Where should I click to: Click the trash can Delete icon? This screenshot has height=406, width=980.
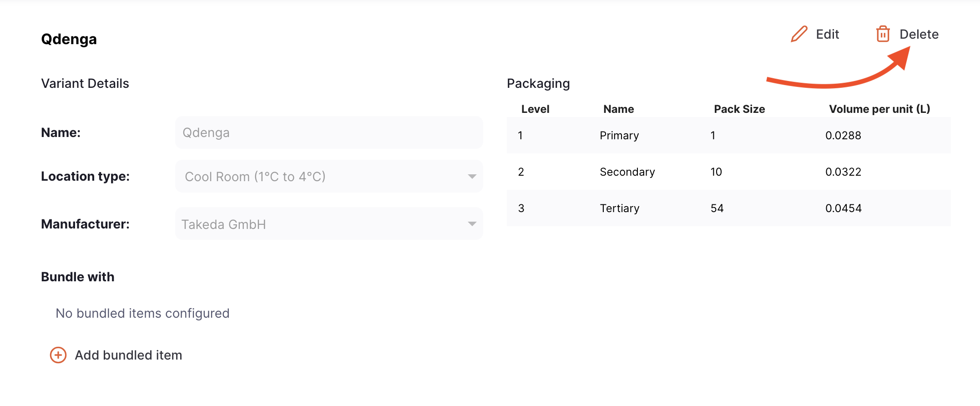tap(883, 34)
